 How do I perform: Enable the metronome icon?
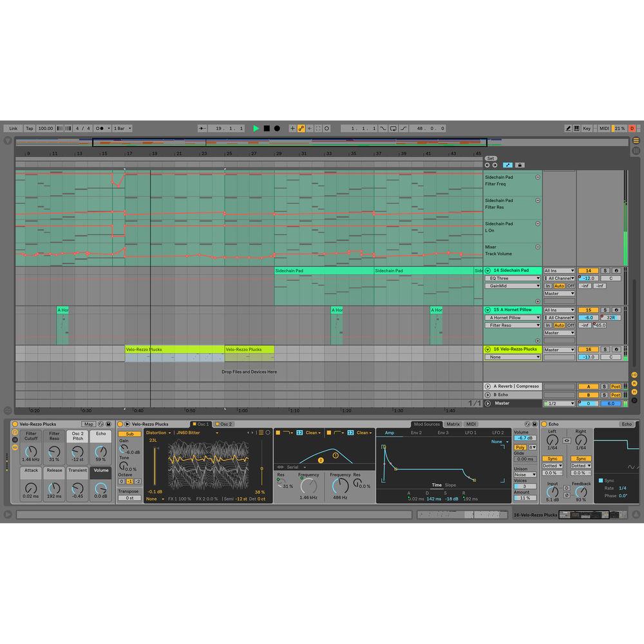(100, 128)
